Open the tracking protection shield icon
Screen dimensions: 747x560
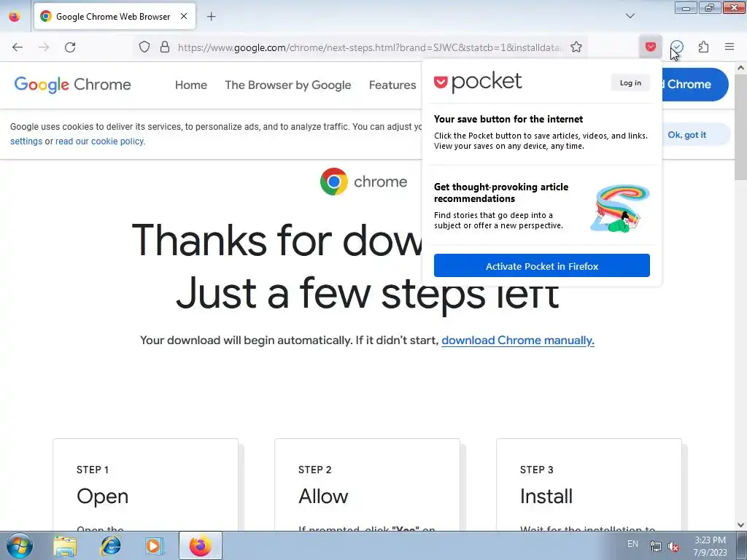pyautogui.click(x=144, y=47)
